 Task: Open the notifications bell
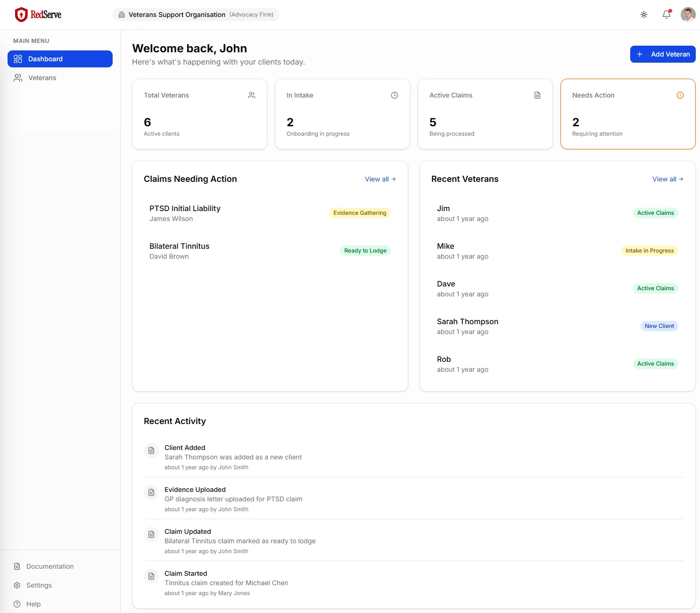coord(666,15)
